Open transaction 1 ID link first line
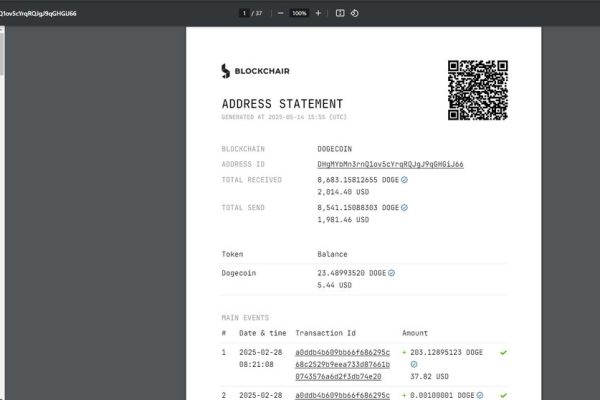 click(342, 352)
